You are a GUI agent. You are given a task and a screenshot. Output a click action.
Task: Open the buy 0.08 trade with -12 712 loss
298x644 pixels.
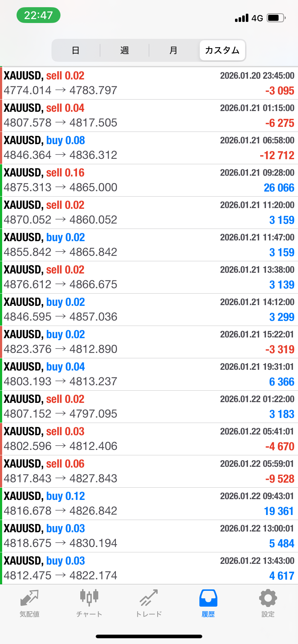click(x=149, y=148)
